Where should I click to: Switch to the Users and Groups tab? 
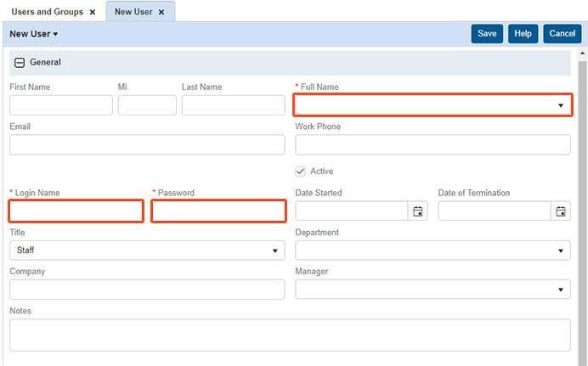point(47,13)
